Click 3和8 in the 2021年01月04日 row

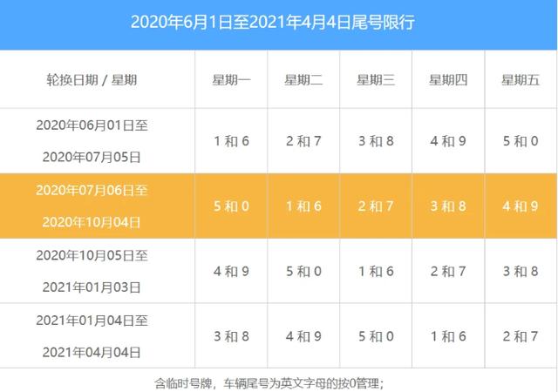coord(231,336)
